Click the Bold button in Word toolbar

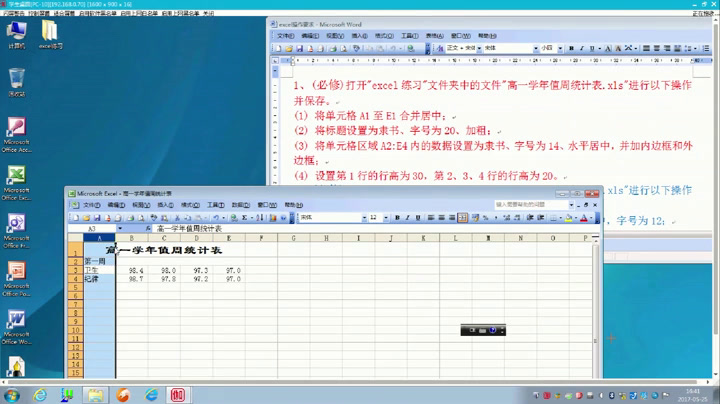(x=571, y=48)
